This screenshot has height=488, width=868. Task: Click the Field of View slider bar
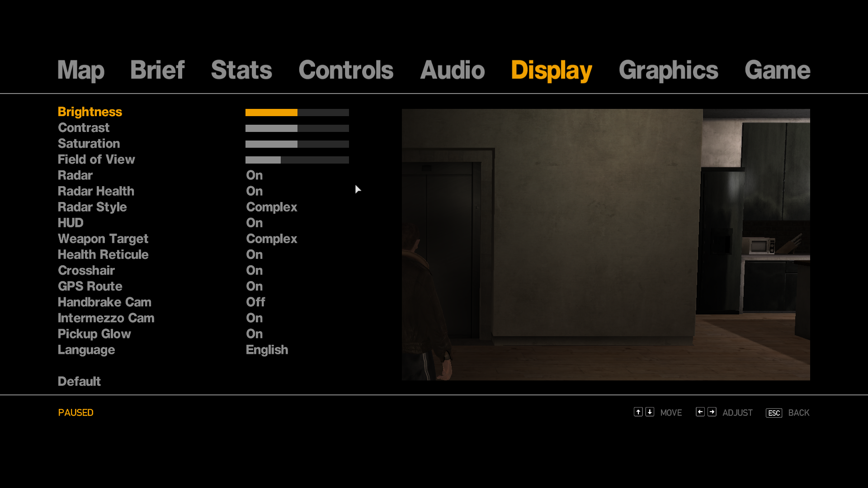coord(297,160)
